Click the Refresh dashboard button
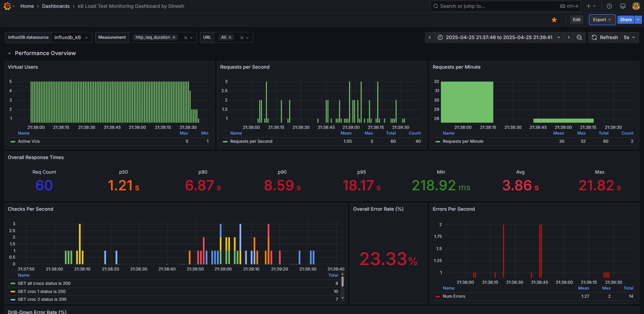This screenshot has width=644, height=314. 605,37
